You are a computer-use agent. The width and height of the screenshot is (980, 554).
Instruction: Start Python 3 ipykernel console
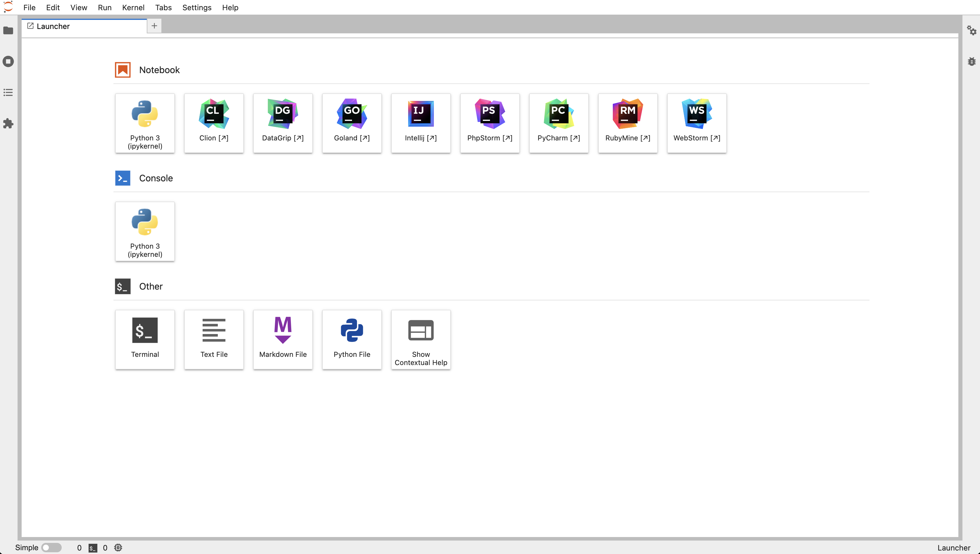pyautogui.click(x=145, y=231)
